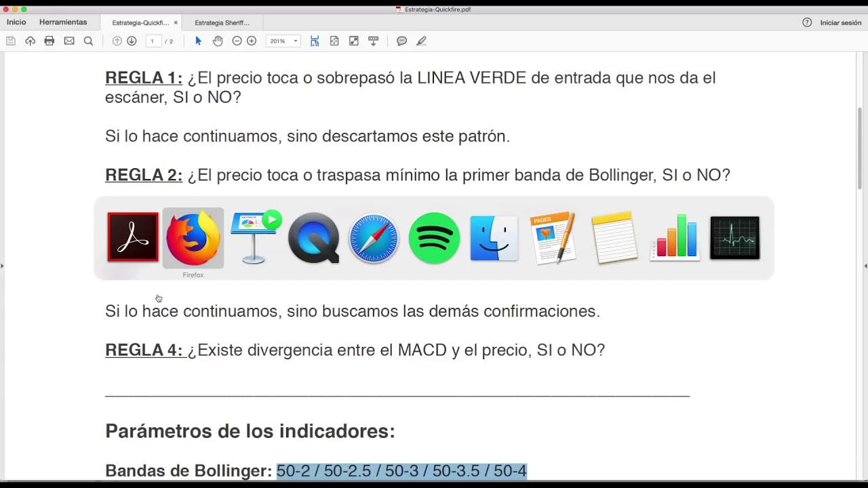Viewport: 868px width, 488px height.
Task: Zoom in with the plus button
Action: (252, 41)
